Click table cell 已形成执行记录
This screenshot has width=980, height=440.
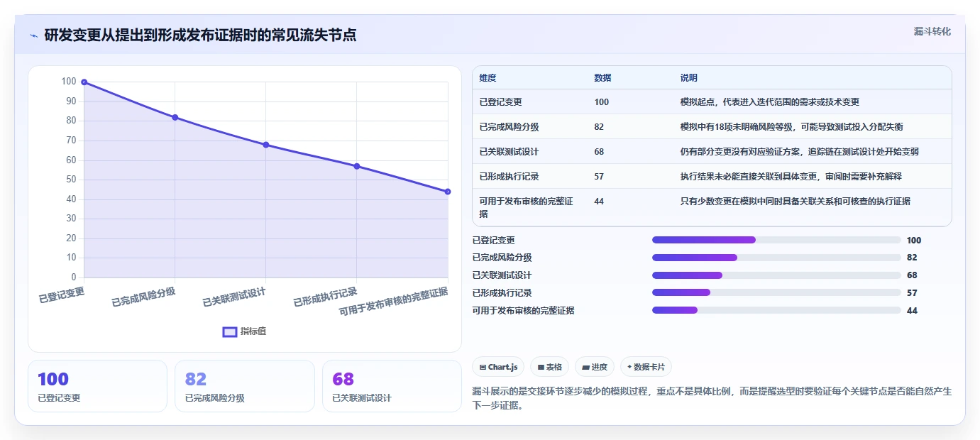pos(510,177)
